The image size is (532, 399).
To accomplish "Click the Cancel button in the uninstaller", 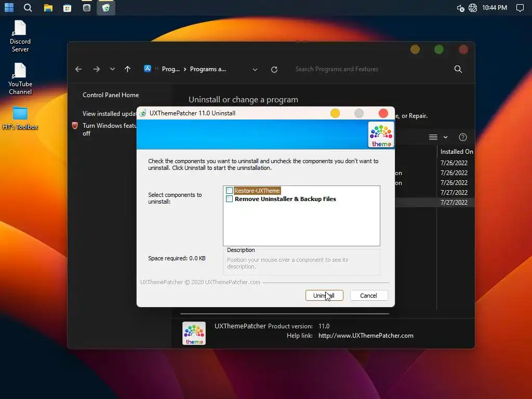I will (368, 296).
